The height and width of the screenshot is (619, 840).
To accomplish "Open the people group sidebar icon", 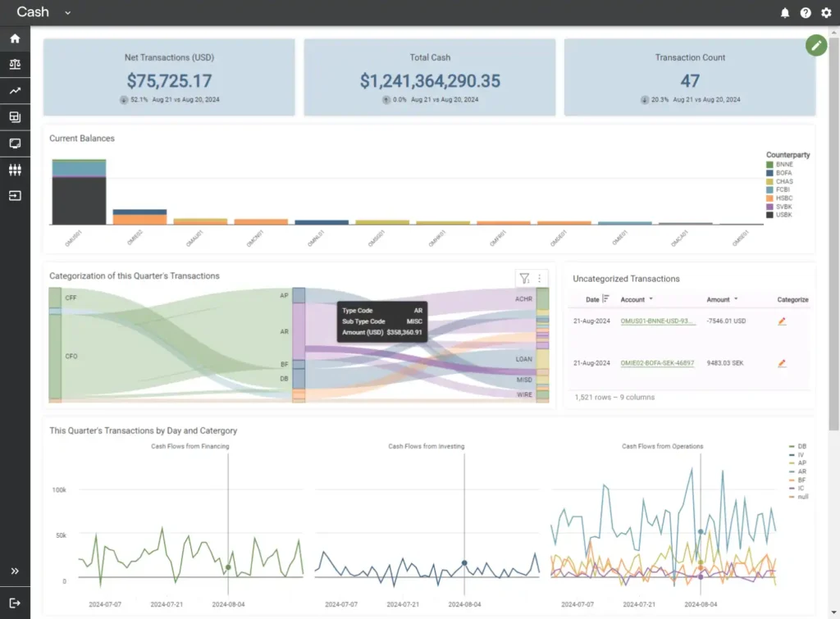I will point(15,170).
